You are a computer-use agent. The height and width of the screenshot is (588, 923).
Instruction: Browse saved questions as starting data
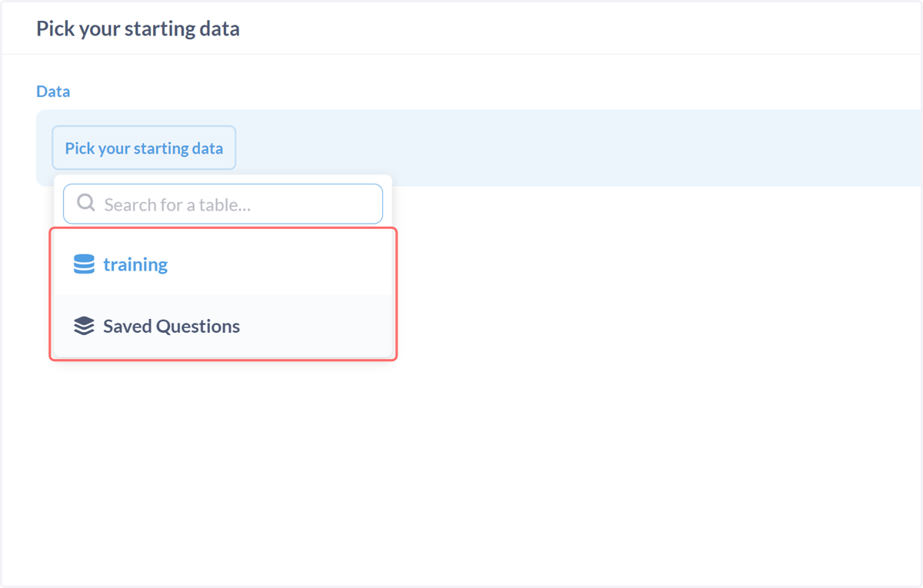pos(223,326)
